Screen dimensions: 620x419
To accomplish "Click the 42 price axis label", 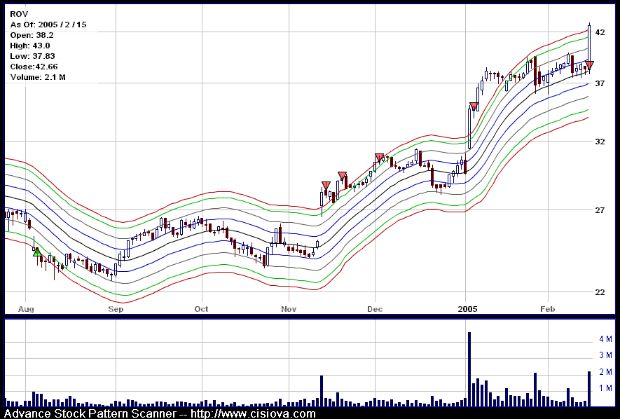I will point(600,32).
